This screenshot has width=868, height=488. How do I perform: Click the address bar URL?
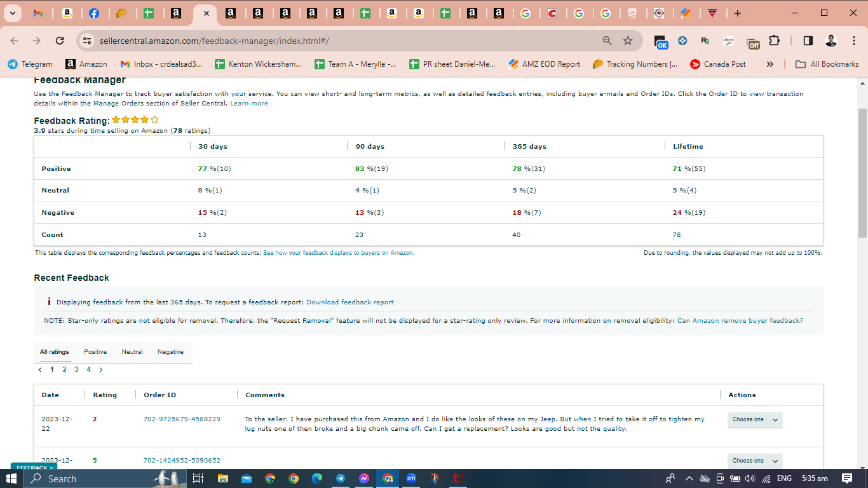(214, 41)
